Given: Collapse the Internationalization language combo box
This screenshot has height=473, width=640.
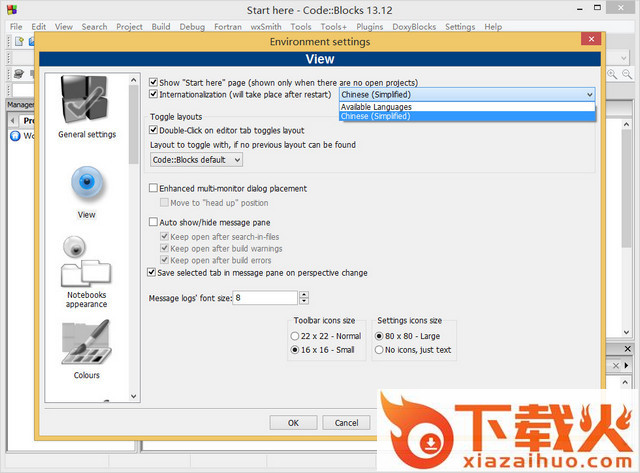Looking at the screenshot, I should click(x=589, y=94).
